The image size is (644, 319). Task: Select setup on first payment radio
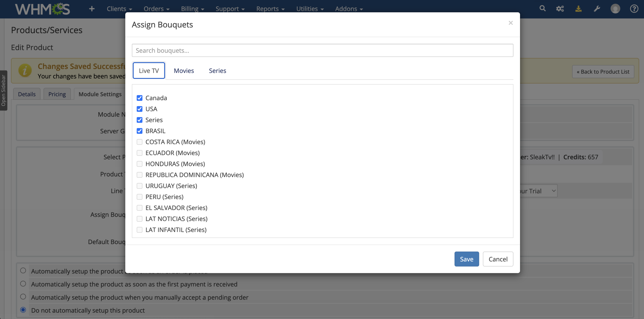(x=23, y=284)
